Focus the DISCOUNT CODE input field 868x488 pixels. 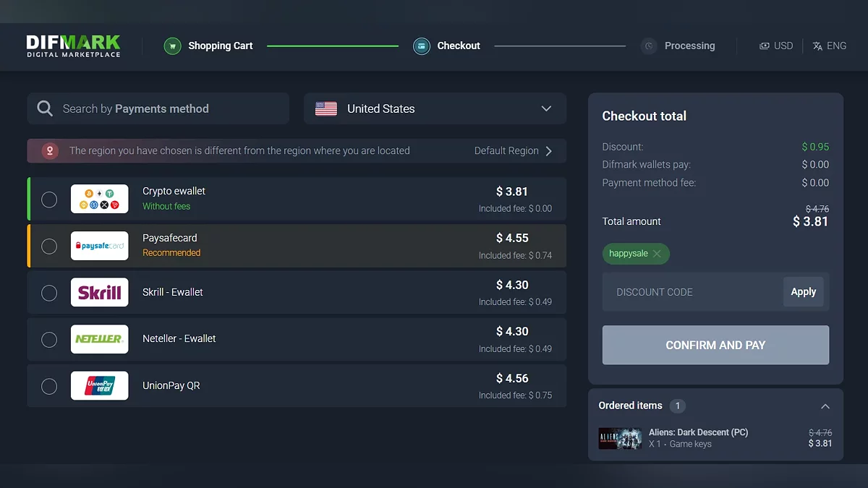[x=692, y=292]
